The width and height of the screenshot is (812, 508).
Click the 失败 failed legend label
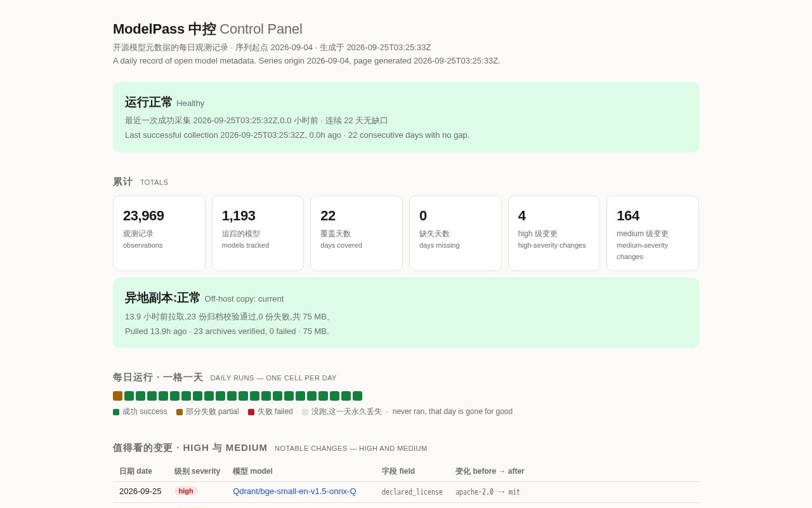[275, 411]
